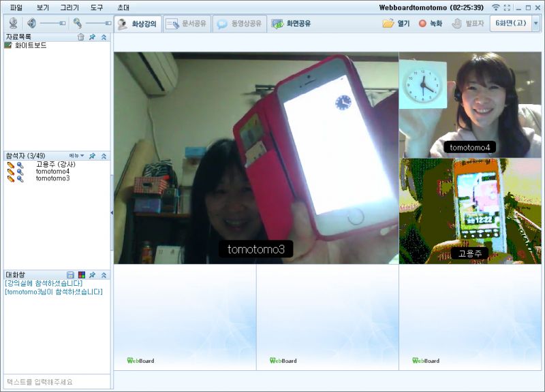Screen dimensions: 545x392
Task: Click the pencil icon next to tomotomo4
Action: click(11, 171)
